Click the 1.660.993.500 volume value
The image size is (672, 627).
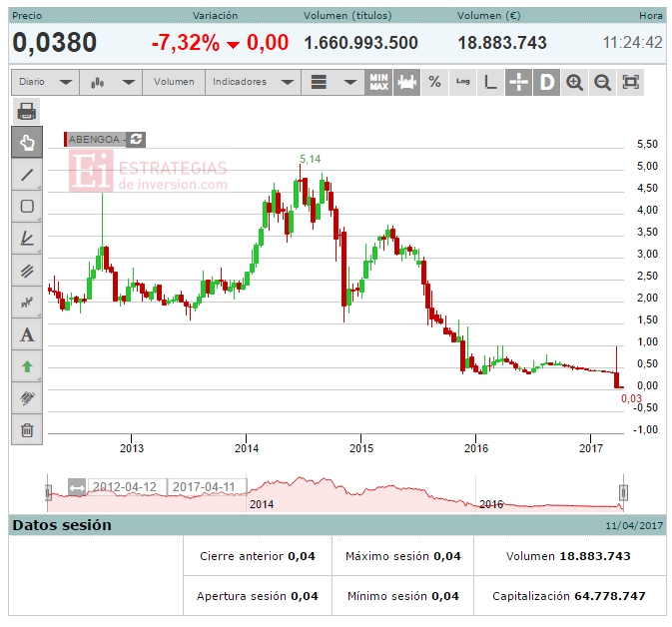tap(360, 43)
